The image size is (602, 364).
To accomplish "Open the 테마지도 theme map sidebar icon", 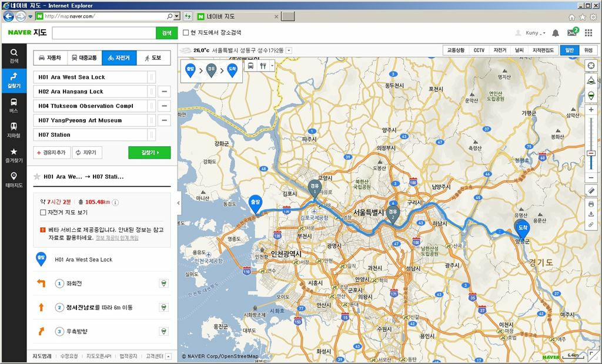I will tap(14, 180).
